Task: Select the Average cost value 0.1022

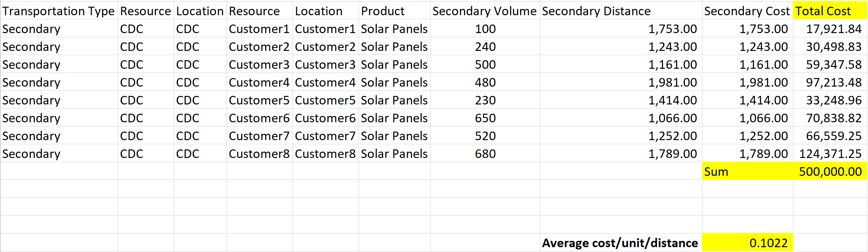Action: (748, 243)
